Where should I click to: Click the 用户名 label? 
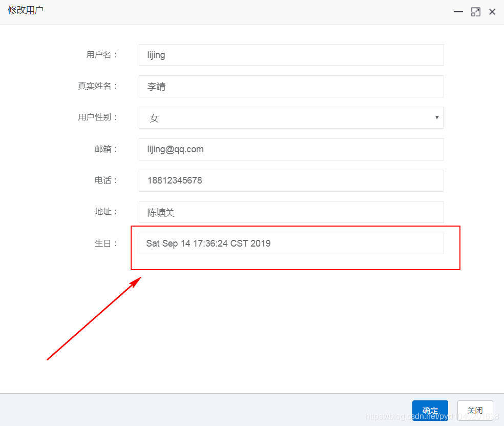point(101,55)
